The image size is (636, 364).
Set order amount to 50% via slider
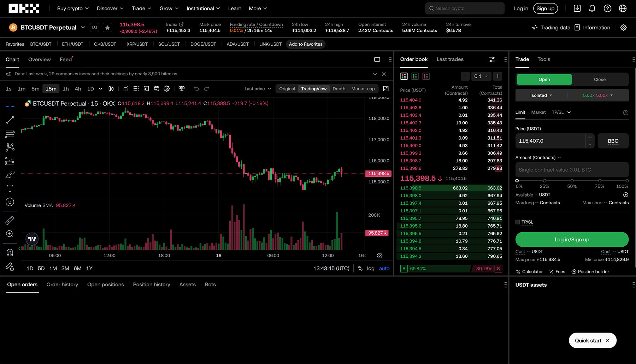click(x=572, y=181)
